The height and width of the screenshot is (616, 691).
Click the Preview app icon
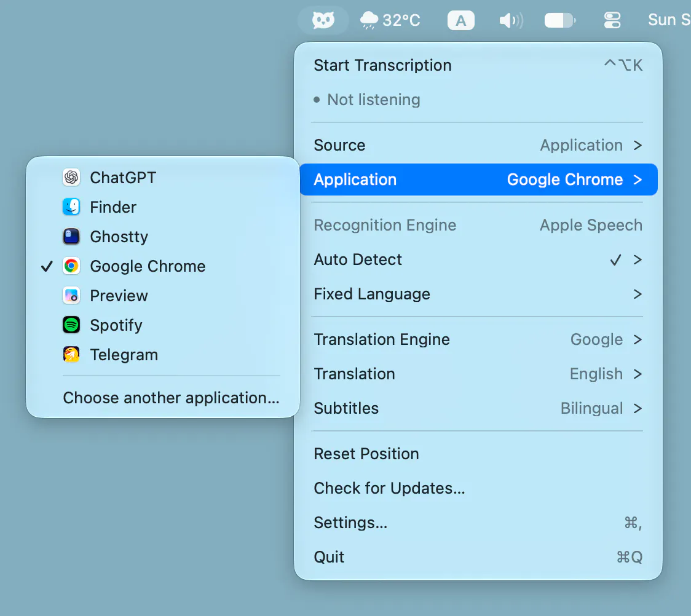click(x=71, y=296)
